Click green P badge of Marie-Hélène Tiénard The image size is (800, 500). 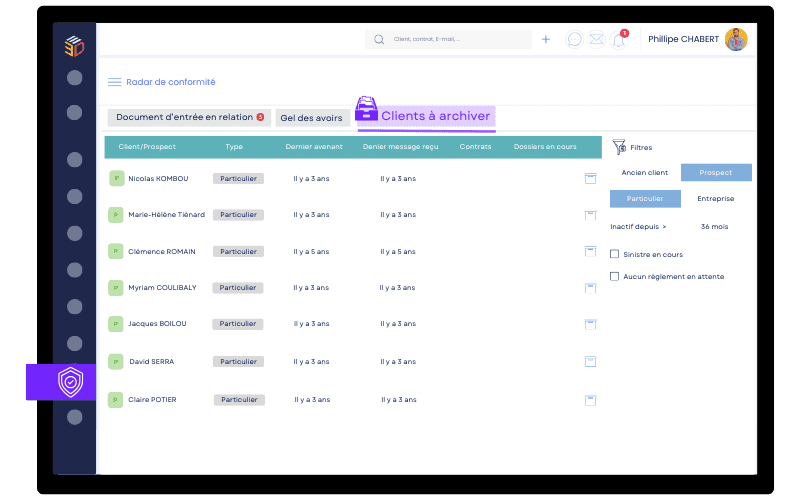(116, 215)
